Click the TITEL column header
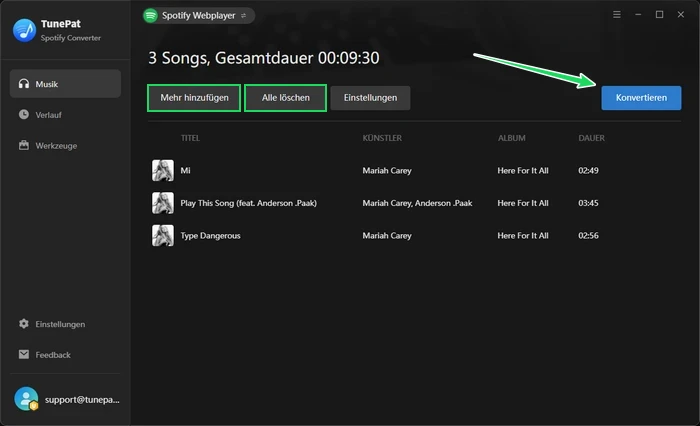This screenshot has width=700, height=426. point(190,138)
